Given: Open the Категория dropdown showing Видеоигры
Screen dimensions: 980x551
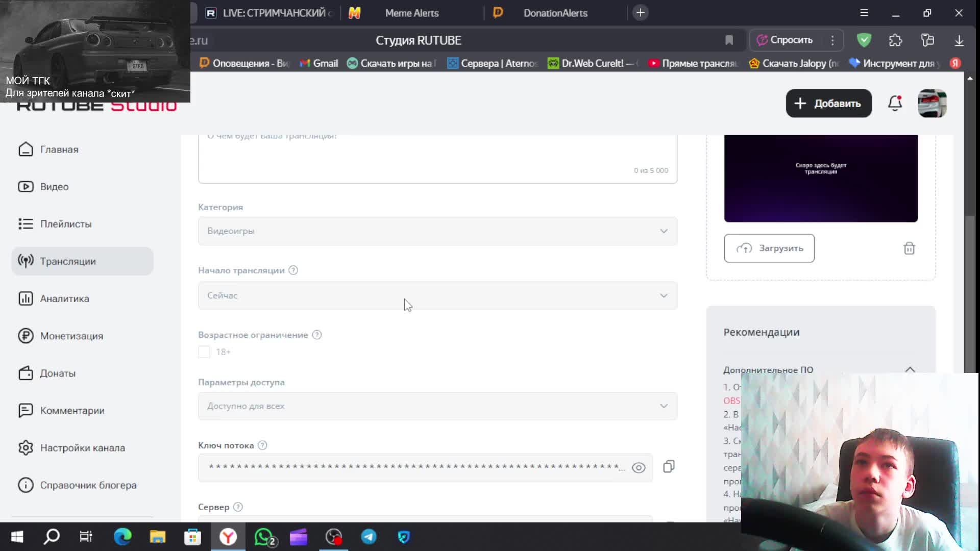Looking at the screenshot, I should coord(437,231).
